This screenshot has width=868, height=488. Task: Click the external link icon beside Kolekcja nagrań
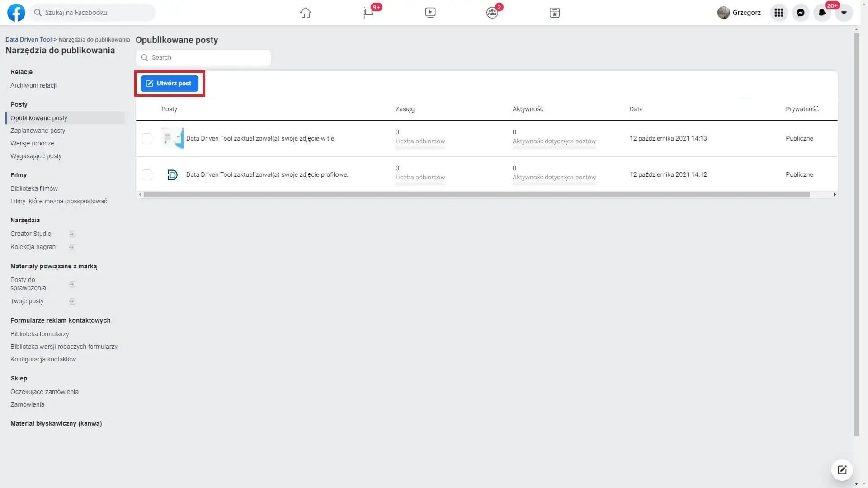(x=72, y=247)
